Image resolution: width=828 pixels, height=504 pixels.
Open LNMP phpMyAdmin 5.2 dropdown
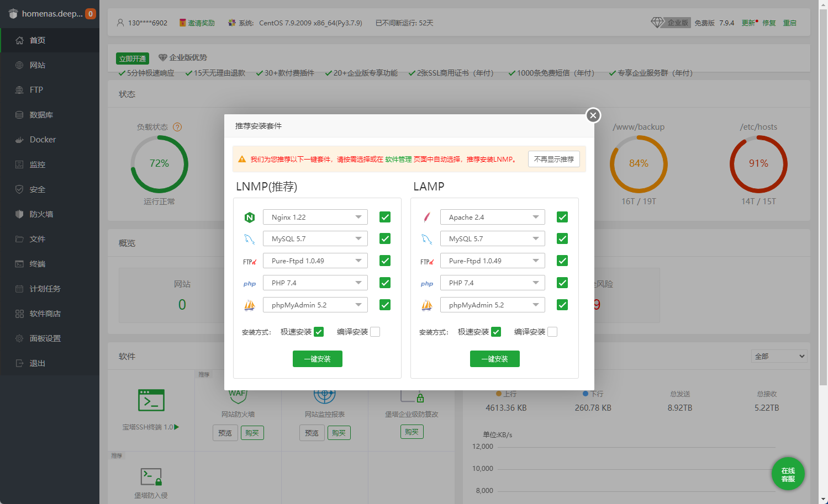point(315,305)
